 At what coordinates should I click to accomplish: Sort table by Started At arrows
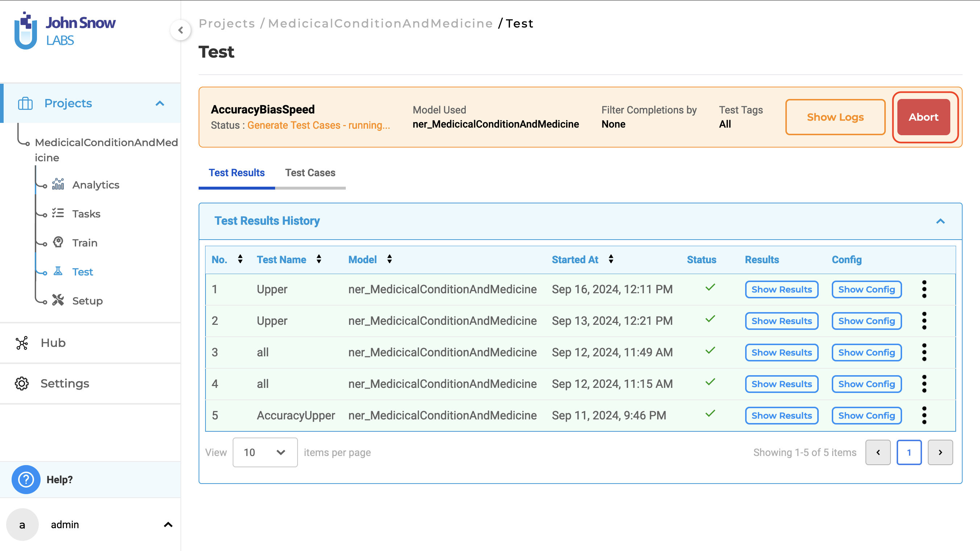click(611, 259)
